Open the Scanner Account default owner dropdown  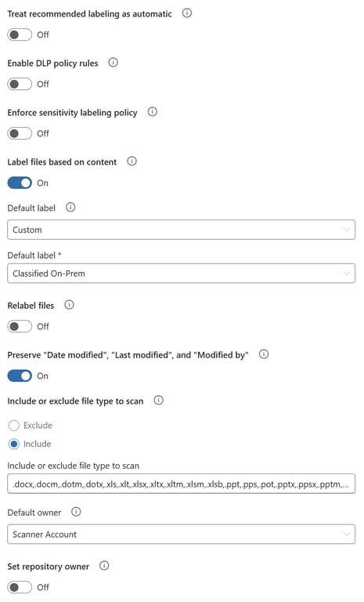coord(181,534)
